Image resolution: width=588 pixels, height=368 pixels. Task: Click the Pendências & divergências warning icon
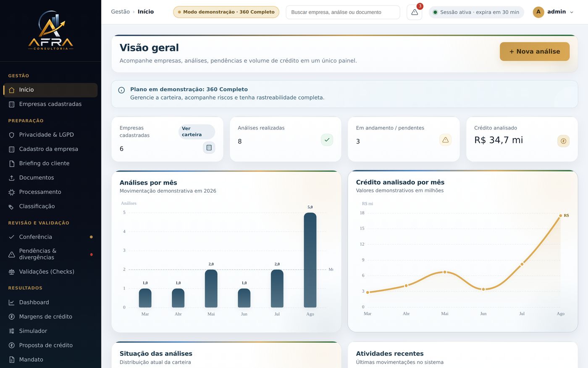click(12, 254)
